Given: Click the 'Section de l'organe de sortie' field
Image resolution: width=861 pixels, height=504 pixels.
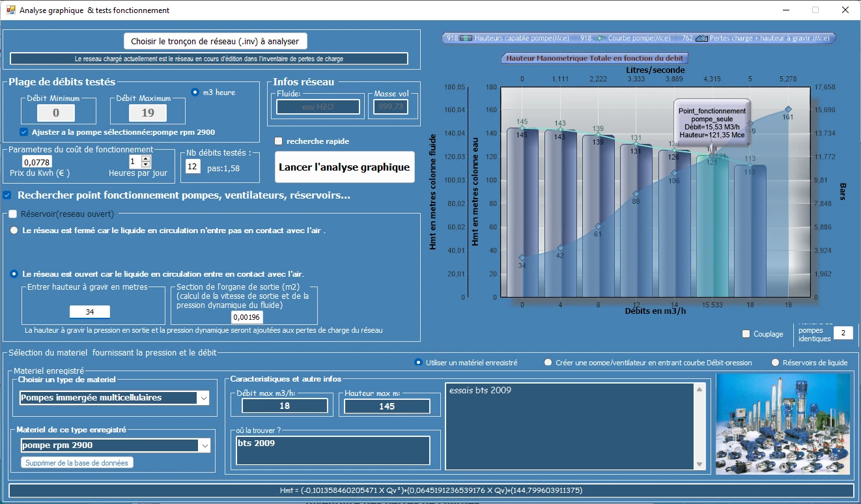Looking at the screenshot, I should tap(247, 317).
